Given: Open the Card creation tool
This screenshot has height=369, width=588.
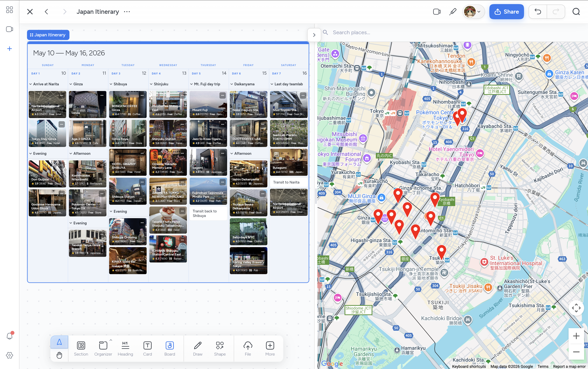Looking at the screenshot, I should [147, 348].
